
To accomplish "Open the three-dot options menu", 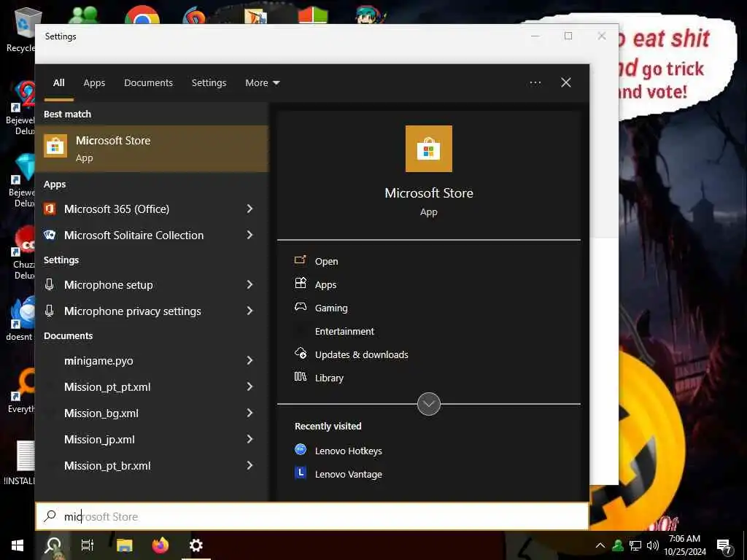I will click(535, 83).
